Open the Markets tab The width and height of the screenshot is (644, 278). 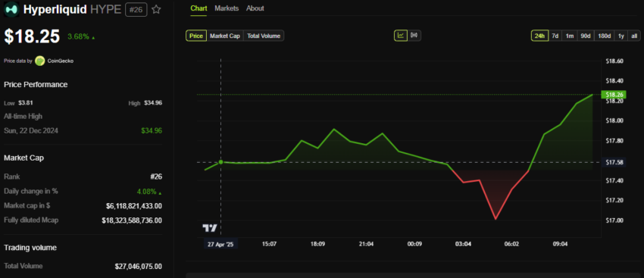[227, 8]
